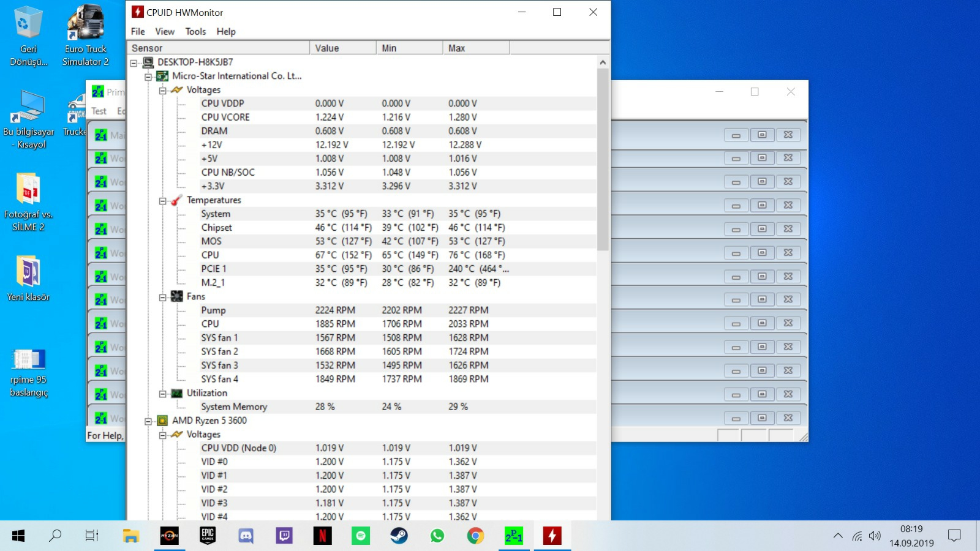Click the CPU icon beside AMD Ryzen 5 3600

(x=162, y=421)
